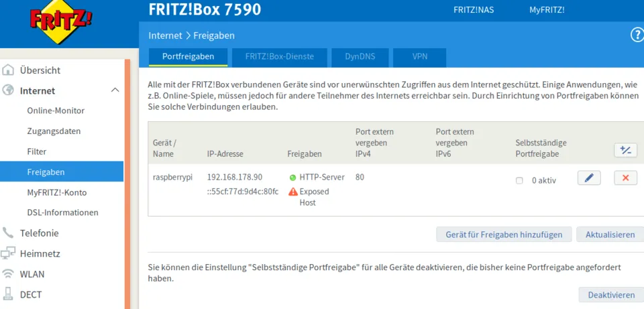Click the Internet globe icon
Image resolution: width=644 pixels, height=309 pixels.
(8, 90)
